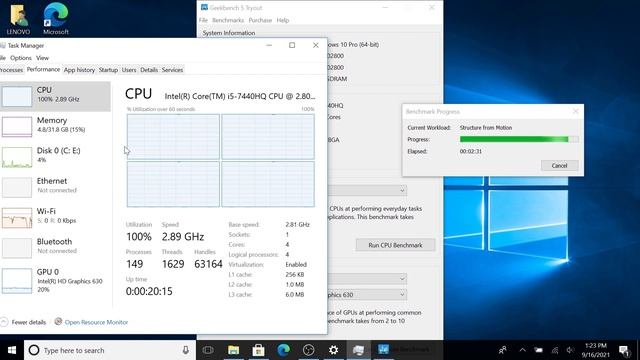This screenshot has width=640, height=360.
Task: Select the Bluetooth entry in the sidebar
Action: 55,247
